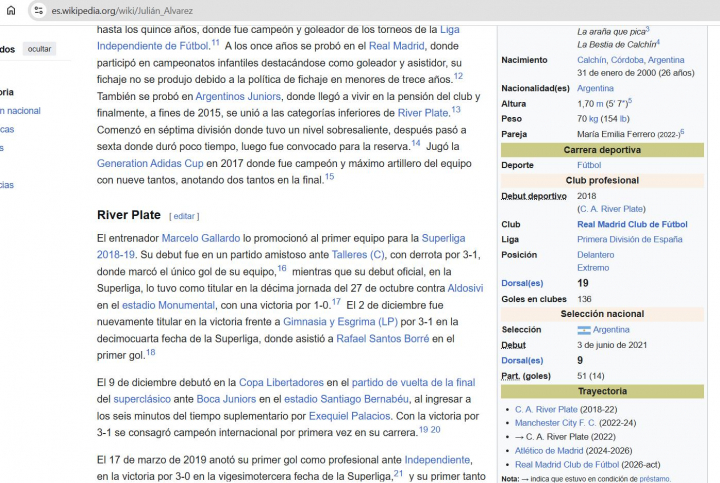Open Calchín, Córdoba, Argentina birthplace link
This screenshot has width=720, height=483.
(x=630, y=60)
